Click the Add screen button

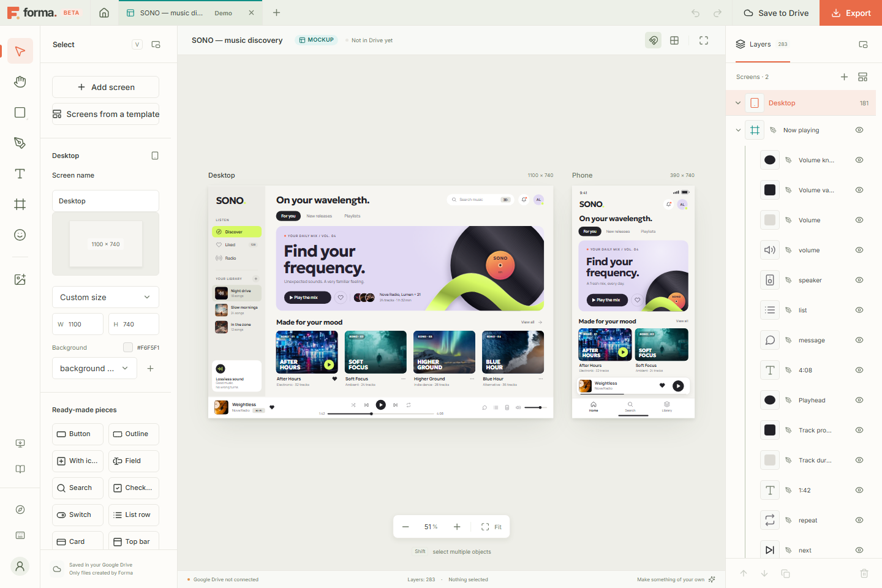105,87
